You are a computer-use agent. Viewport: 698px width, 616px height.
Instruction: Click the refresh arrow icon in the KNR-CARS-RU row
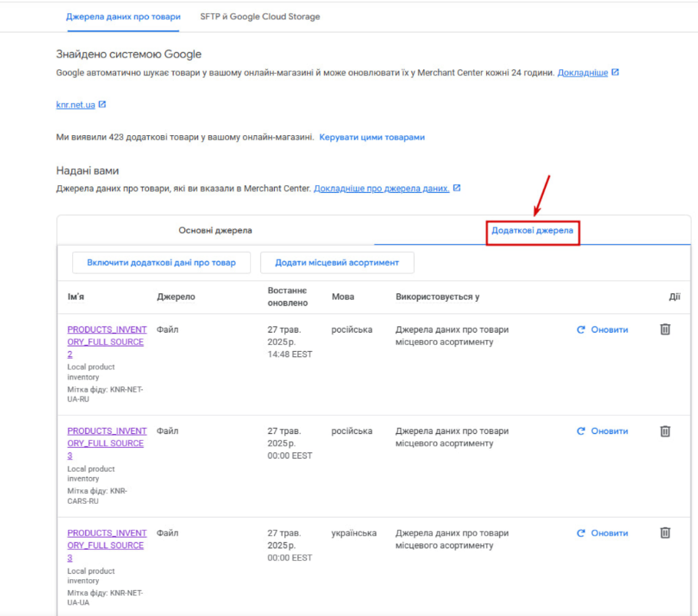tap(581, 431)
